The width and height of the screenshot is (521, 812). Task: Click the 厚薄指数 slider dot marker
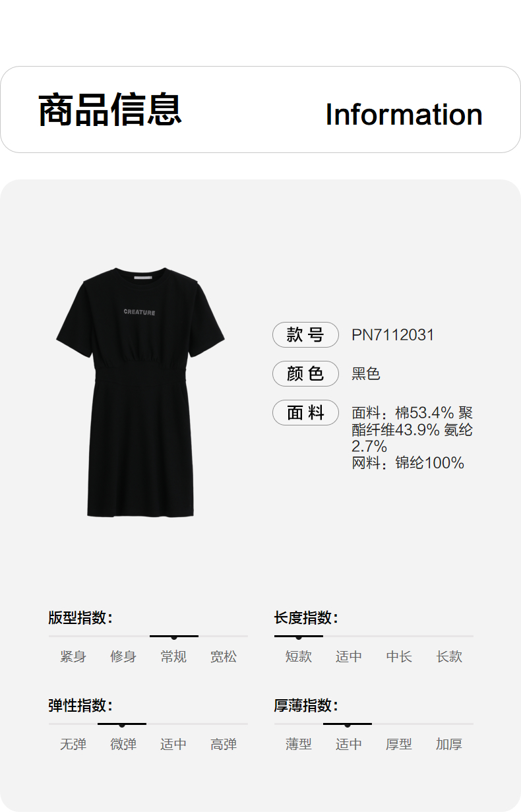348,725
